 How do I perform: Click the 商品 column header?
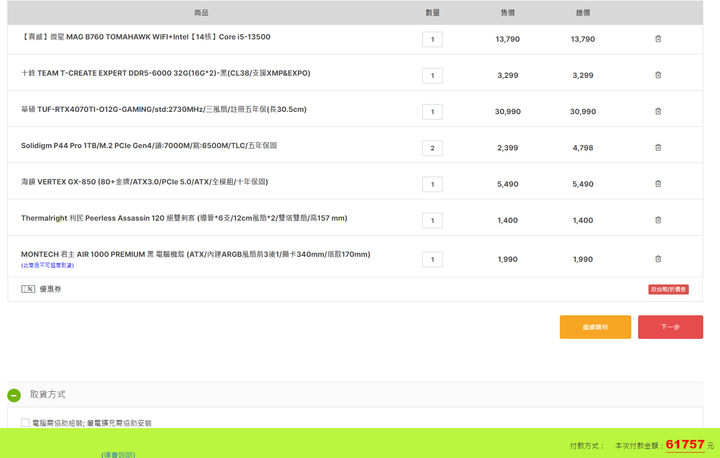pyautogui.click(x=201, y=13)
